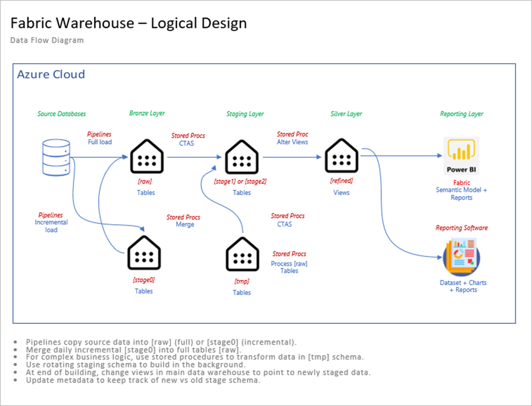The image size is (532, 406).
Task: Click the Data Flow Diagram subtitle
Action: click(46, 40)
